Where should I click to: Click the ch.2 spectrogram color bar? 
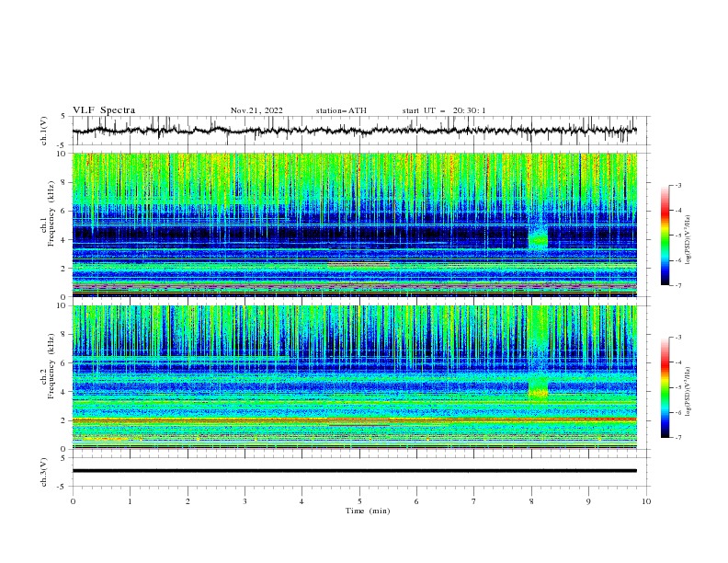pos(665,387)
